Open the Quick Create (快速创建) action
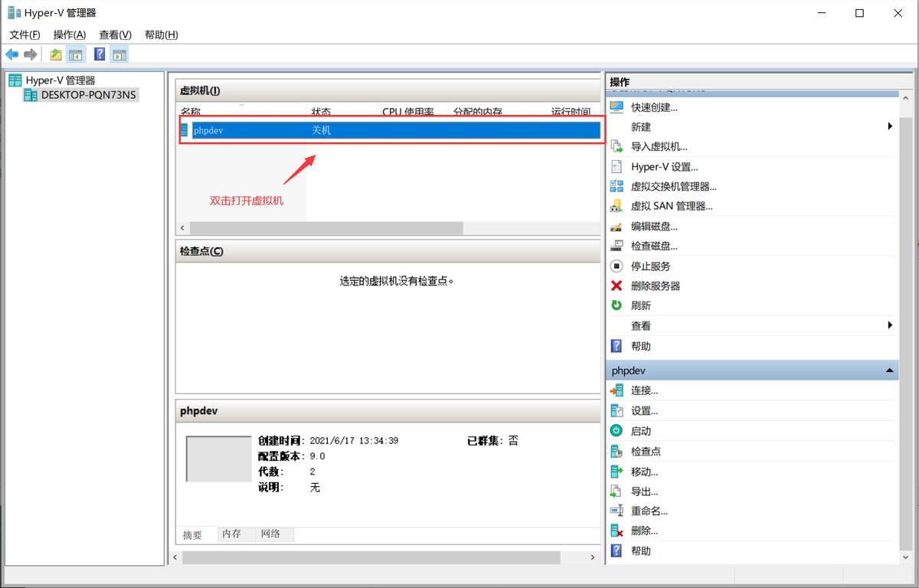 655,107
